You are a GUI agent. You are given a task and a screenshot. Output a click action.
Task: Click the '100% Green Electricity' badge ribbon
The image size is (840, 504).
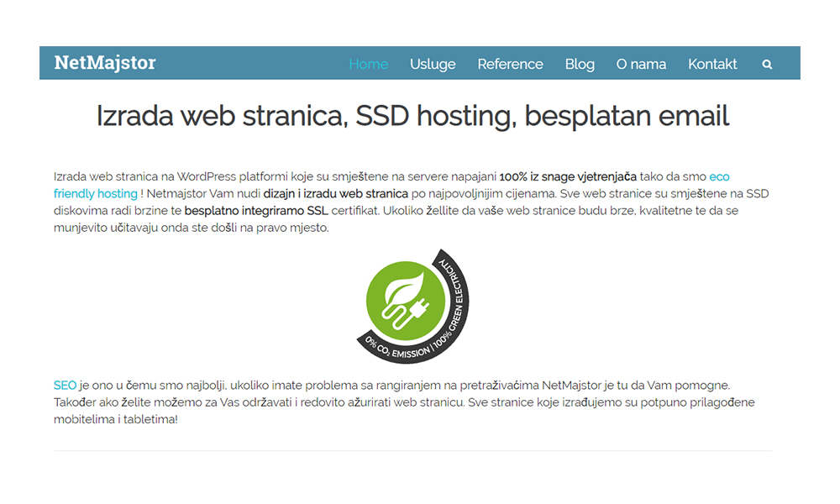coord(456,297)
